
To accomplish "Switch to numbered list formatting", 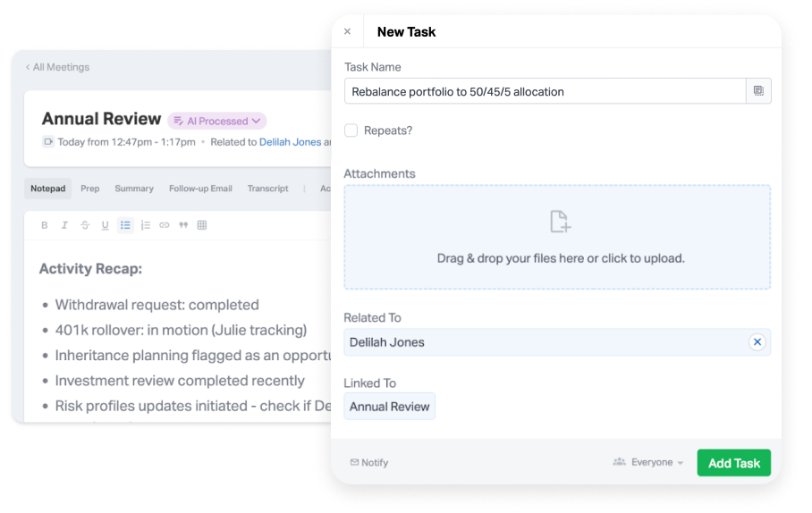I will pyautogui.click(x=145, y=225).
